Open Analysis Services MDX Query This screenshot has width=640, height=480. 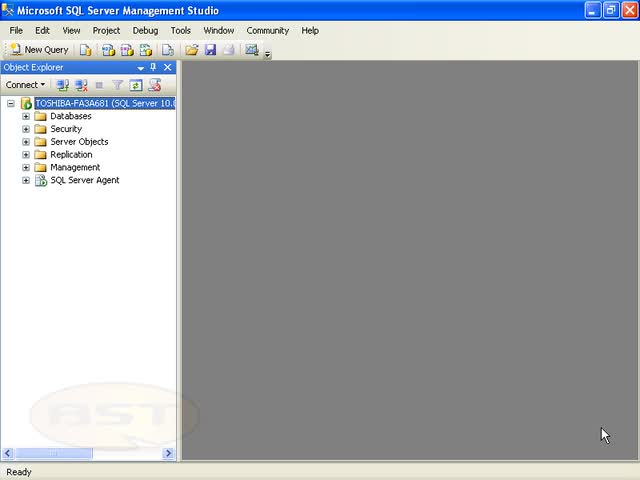pyautogui.click(x=108, y=50)
